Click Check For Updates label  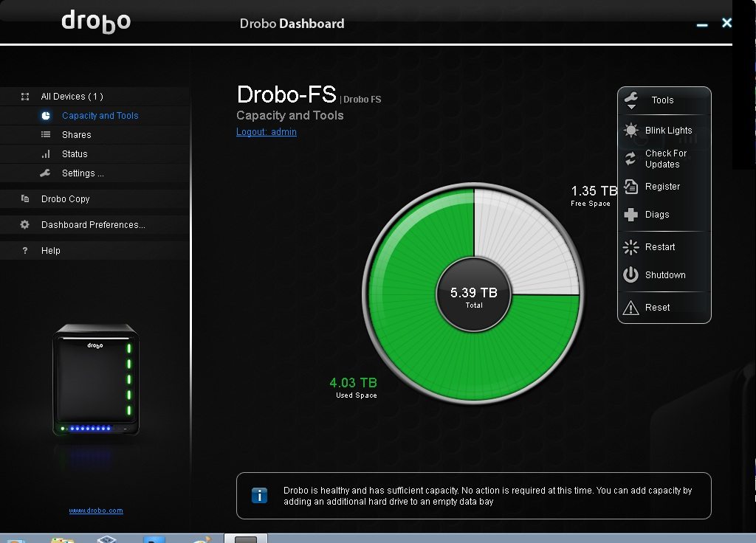point(666,159)
